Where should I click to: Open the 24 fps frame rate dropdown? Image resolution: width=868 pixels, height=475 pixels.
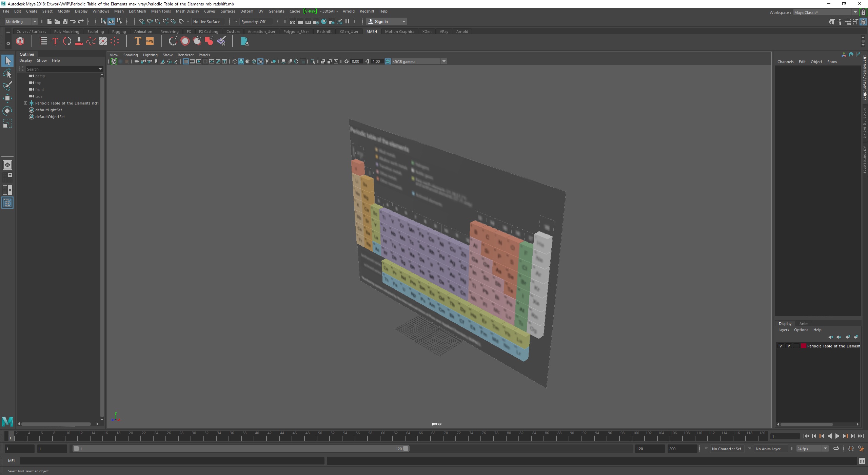pos(825,449)
